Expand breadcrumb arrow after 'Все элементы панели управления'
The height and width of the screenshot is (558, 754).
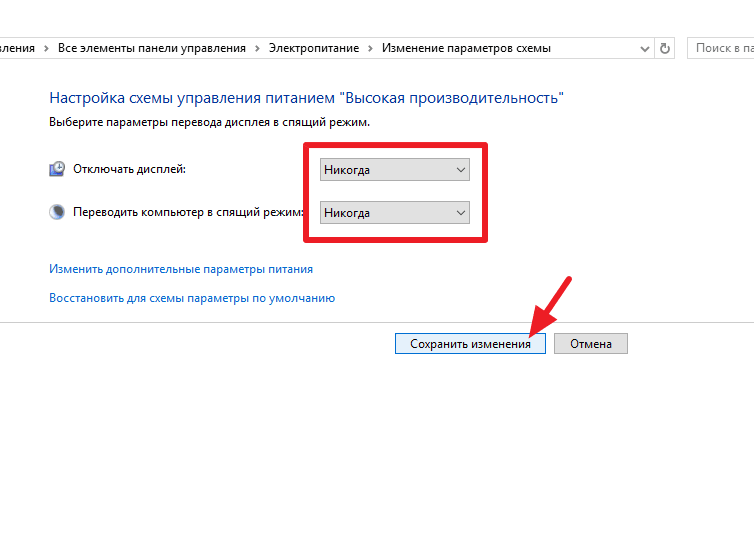(x=257, y=49)
